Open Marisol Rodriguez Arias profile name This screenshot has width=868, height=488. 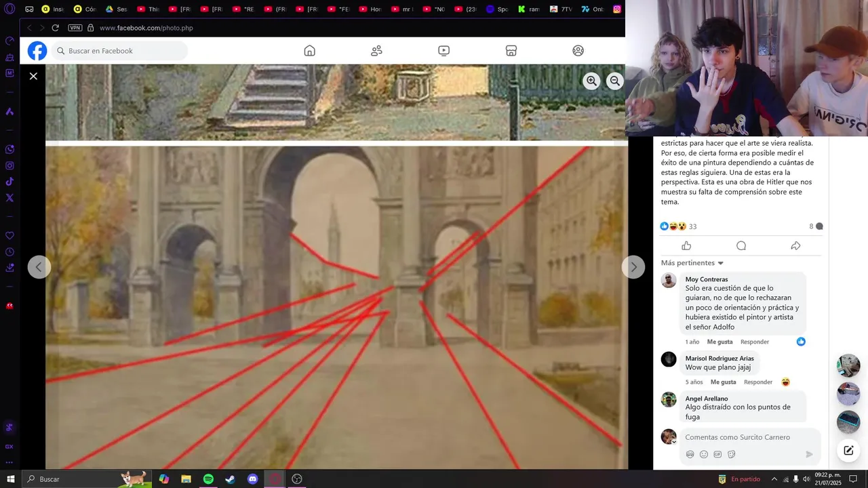(x=719, y=359)
